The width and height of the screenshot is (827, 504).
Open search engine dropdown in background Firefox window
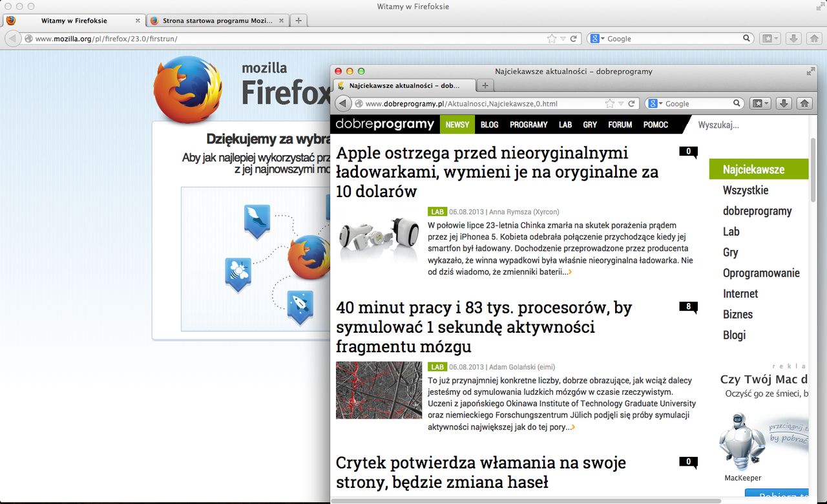598,39
